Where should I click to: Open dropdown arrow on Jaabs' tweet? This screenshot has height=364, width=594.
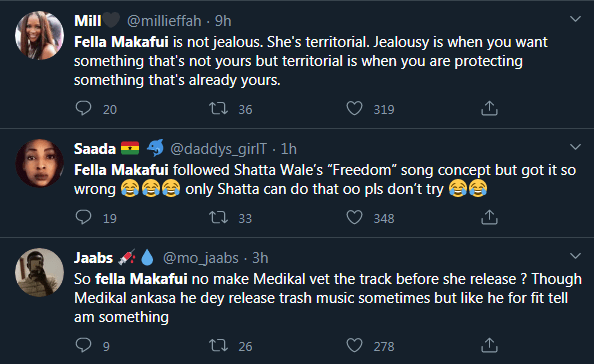point(575,256)
